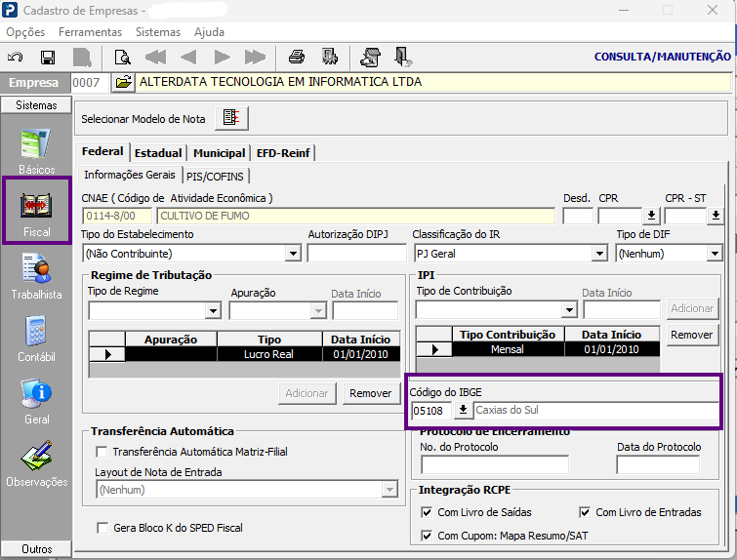Click the No. do Protocolo input field
The height and width of the screenshot is (560, 737).
tap(495, 464)
